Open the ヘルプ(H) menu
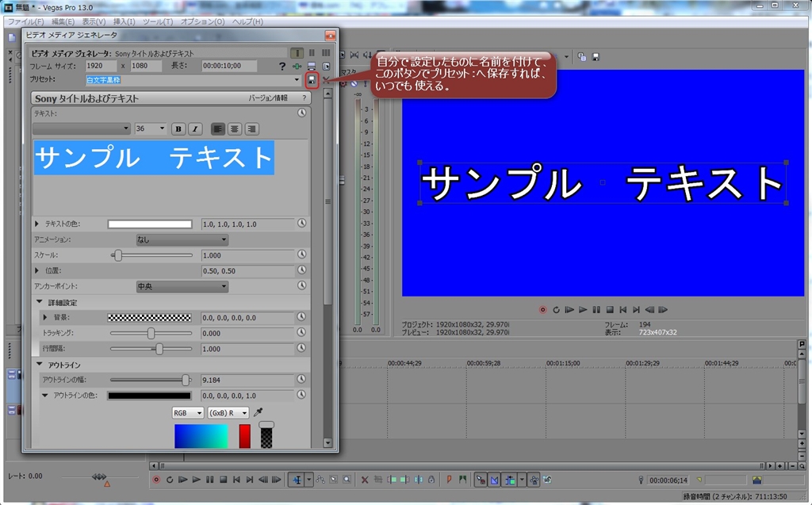 pos(247,21)
